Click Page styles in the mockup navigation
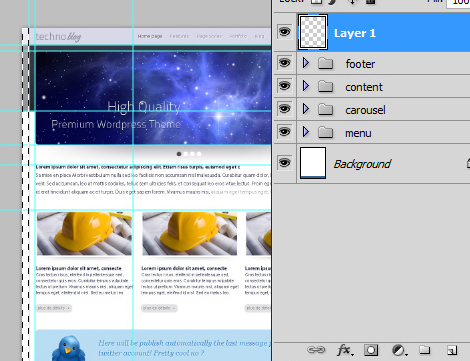Viewport: 470px width, 361px height. pyautogui.click(x=209, y=36)
